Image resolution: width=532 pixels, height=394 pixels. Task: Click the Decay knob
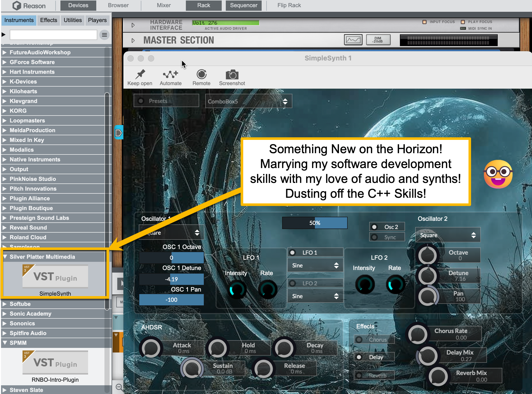click(284, 348)
